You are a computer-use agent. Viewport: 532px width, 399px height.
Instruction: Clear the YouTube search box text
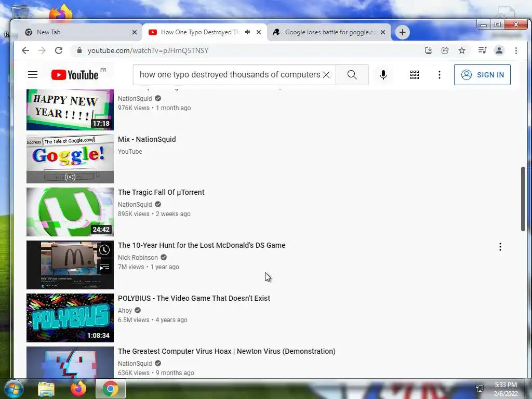[326, 75]
